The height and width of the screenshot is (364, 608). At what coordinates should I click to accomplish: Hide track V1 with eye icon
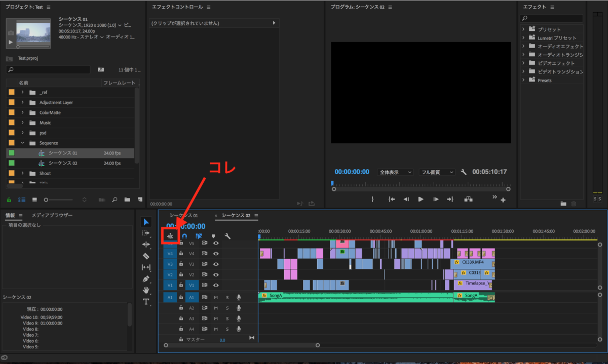tap(216, 285)
